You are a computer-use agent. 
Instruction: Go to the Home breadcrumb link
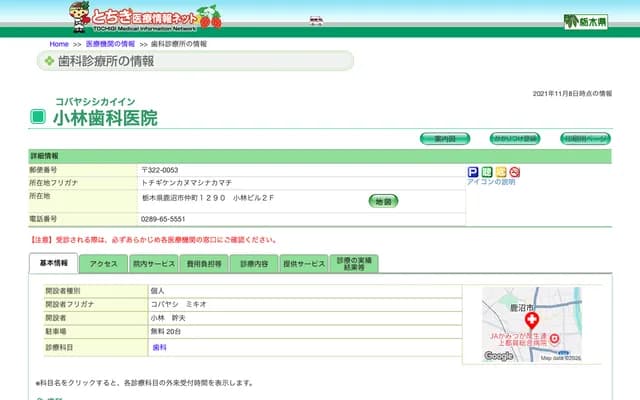[x=59, y=44]
